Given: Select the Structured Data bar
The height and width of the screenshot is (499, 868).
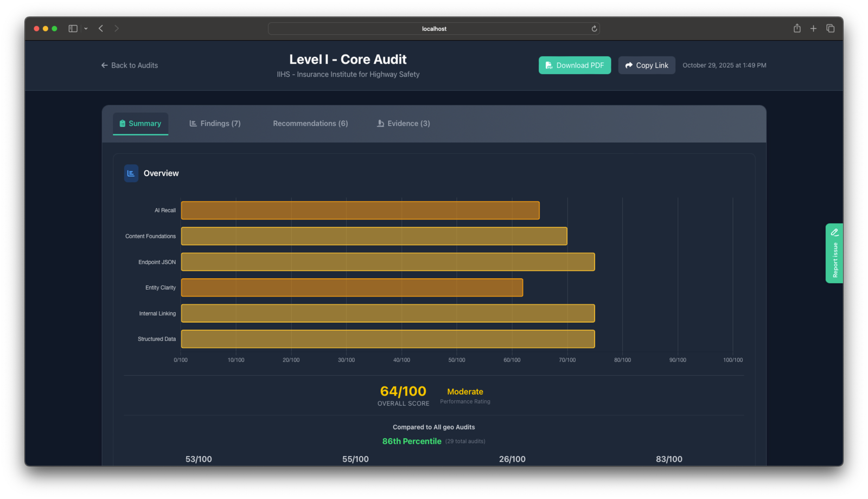Looking at the screenshot, I should pyautogui.click(x=388, y=339).
